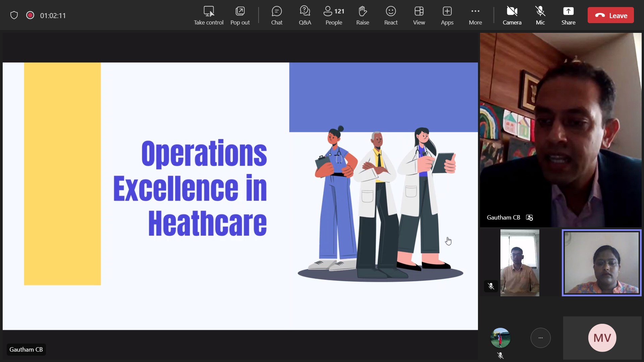The height and width of the screenshot is (362, 644).
Task: Click the Take control icon
Action: pos(208,15)
